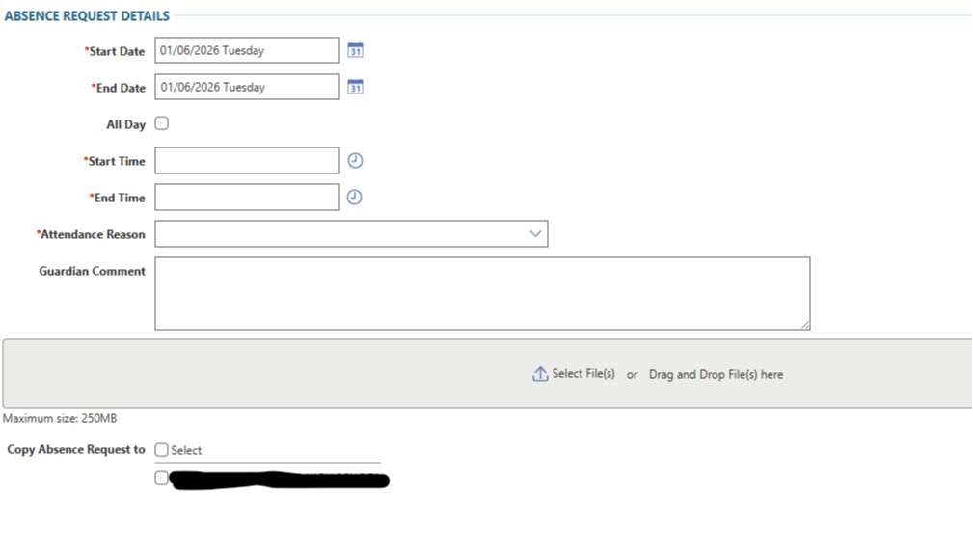Expand the Attendance Reason dropdown chevron

(536, 234)
